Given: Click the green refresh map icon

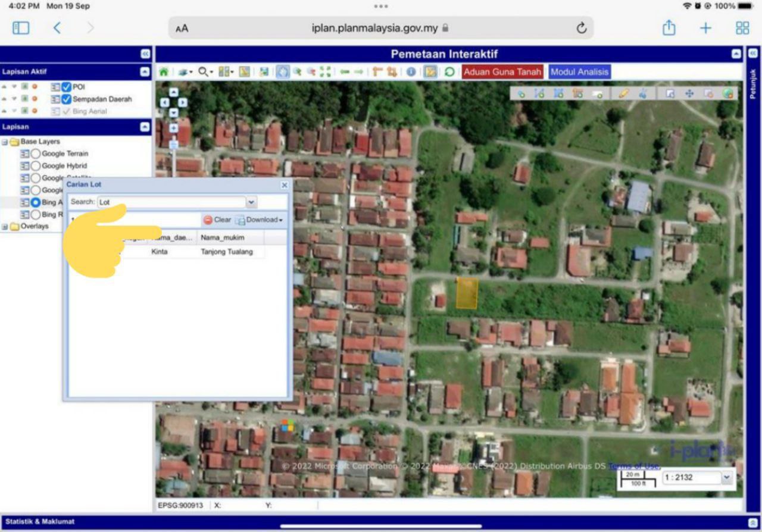Looking at the screenshot, I should pos(449,72).
